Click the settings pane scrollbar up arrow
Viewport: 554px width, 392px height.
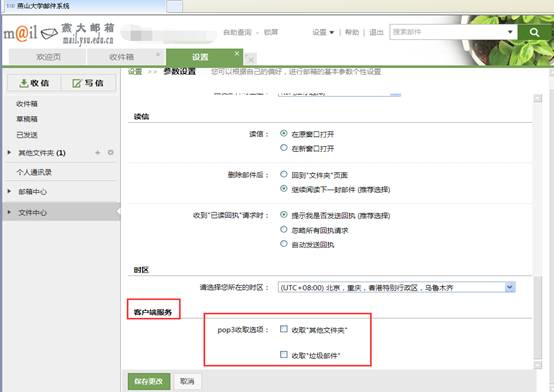point(538,99)
